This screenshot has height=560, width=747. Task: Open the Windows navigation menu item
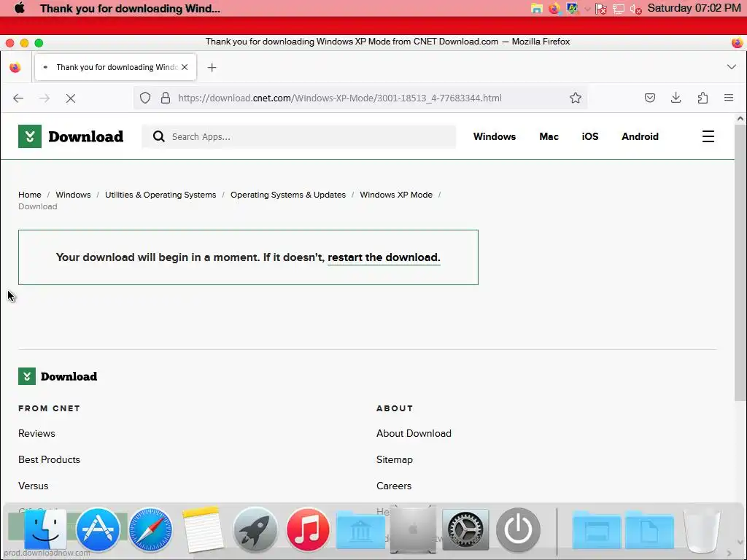pyautogui.click(x=494, y=136)
